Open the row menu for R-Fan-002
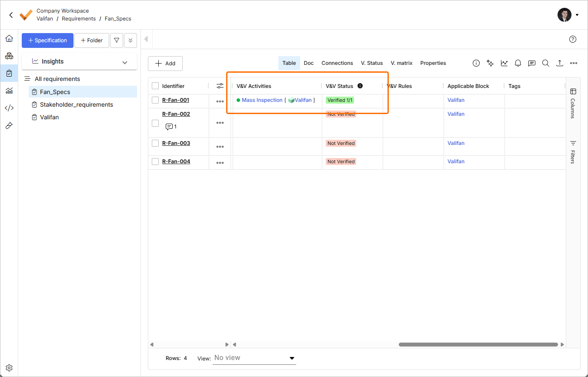The width and height of the screenshot is (588, 377). [x=220, y=123]
